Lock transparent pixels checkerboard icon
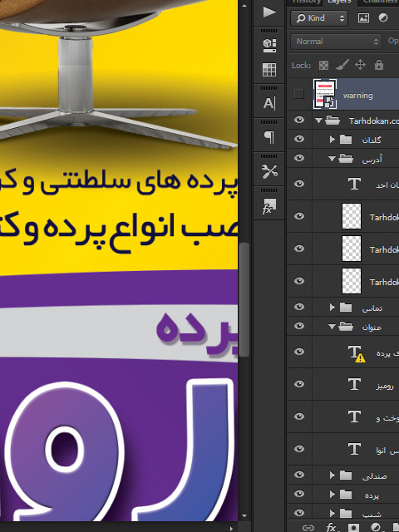 [323, 65]
